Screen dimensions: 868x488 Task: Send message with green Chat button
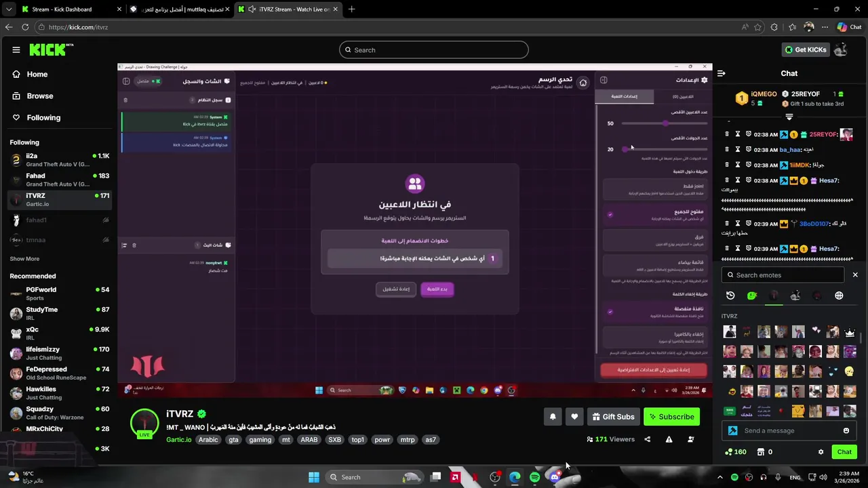coord(844,452)
